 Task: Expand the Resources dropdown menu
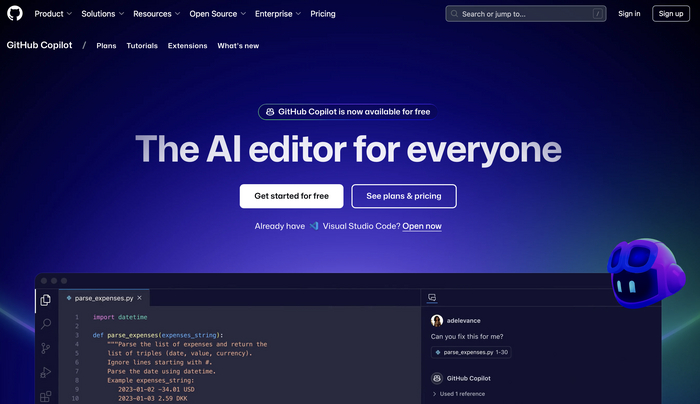[x=157, y=14]
